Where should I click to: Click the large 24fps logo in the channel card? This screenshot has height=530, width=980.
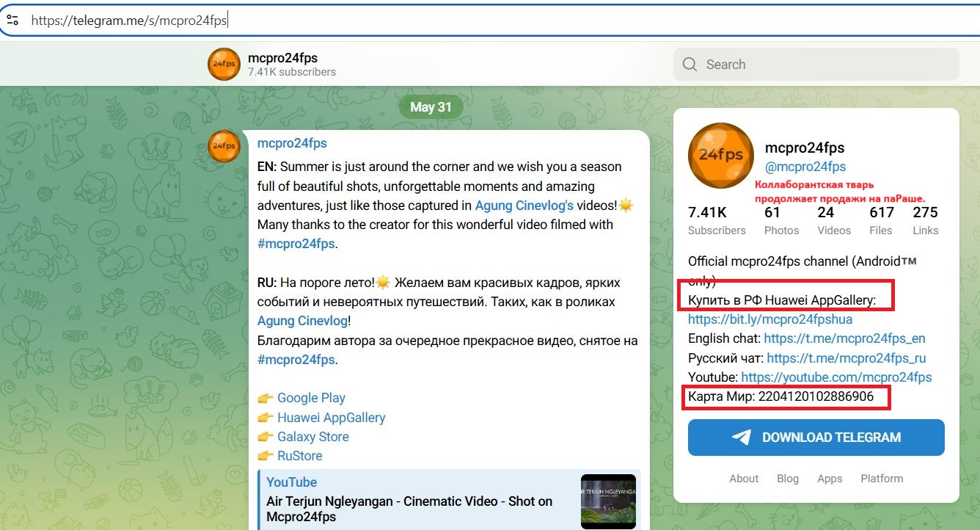tap(721, 156)
